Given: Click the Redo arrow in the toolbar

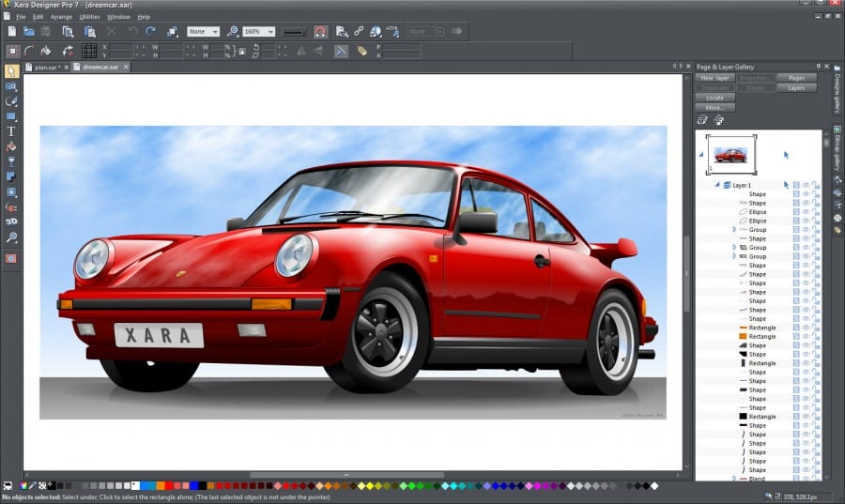Looking at the screenshot, I should tap(150, 31).
